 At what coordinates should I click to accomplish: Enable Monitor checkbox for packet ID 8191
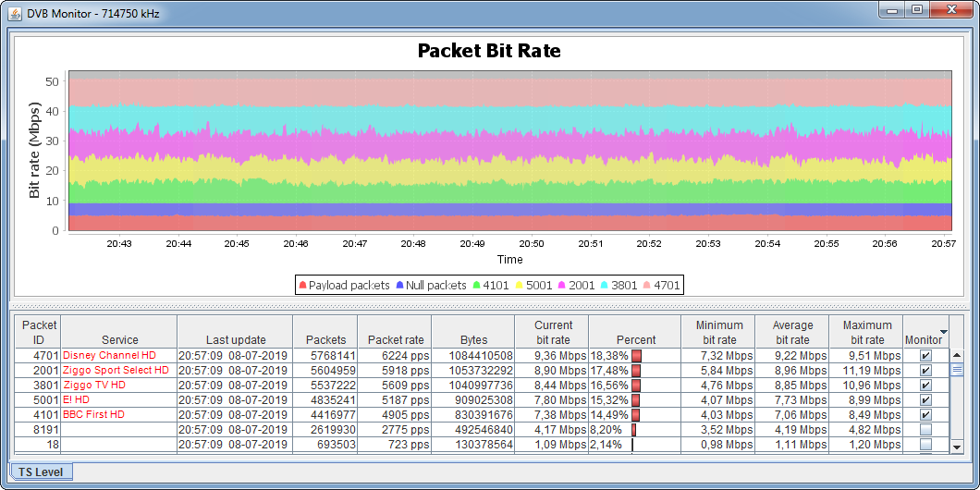(x=925, y=430)
